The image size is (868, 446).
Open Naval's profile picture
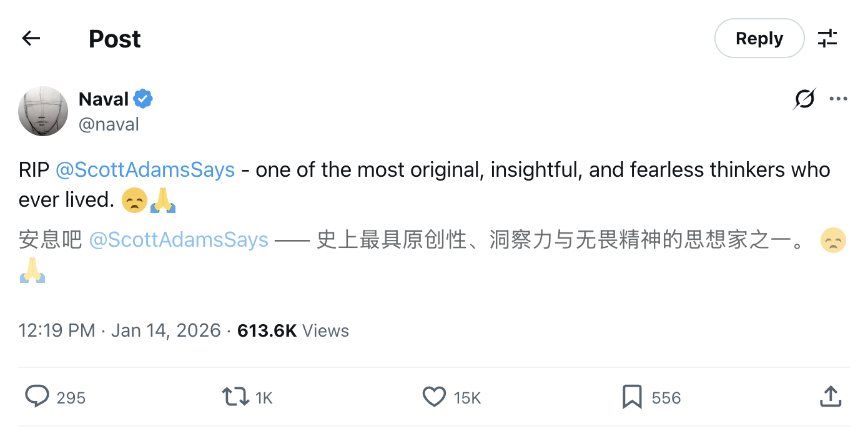pyautogui.click(x=43, y=111)
